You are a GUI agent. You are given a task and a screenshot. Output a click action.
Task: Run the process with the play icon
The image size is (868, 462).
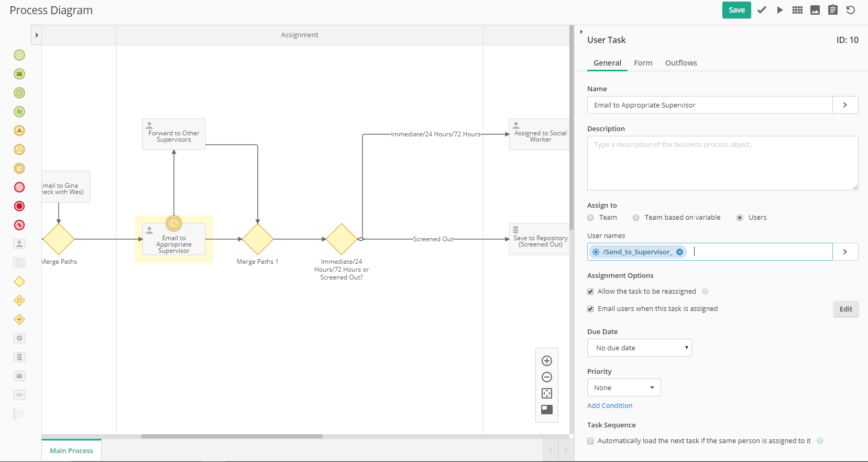(x=779, y=10)
